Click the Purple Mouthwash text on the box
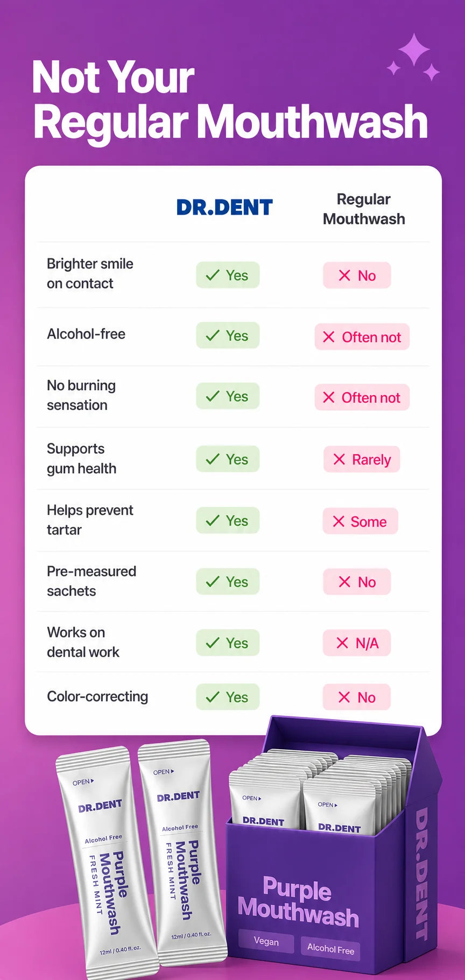465x980 pixels. [298, 903]
